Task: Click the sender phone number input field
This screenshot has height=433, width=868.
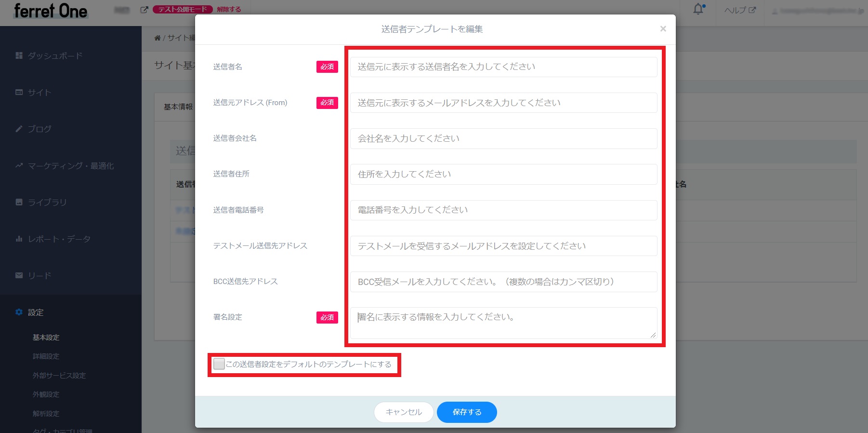Action: click(503, 210)
